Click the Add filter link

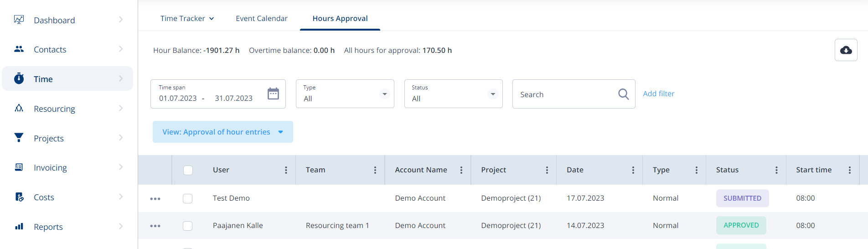tap(658, 93)
